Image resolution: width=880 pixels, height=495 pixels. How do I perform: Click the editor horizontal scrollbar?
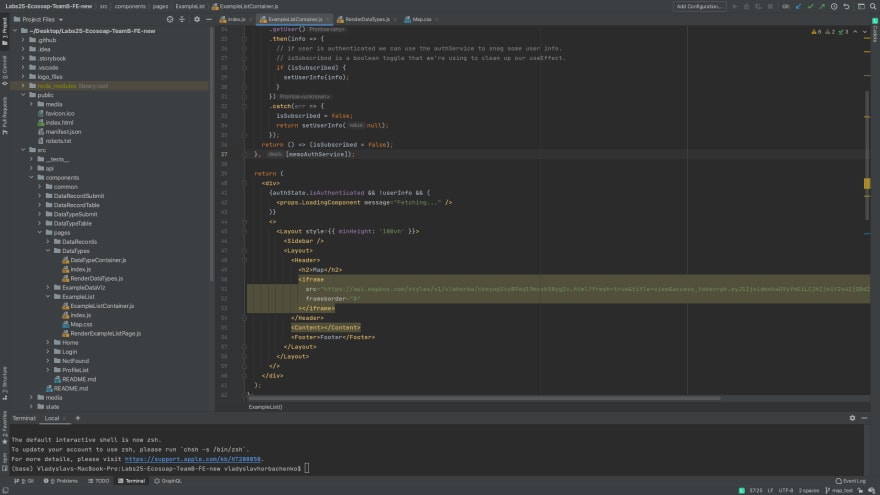click(484, 398)
